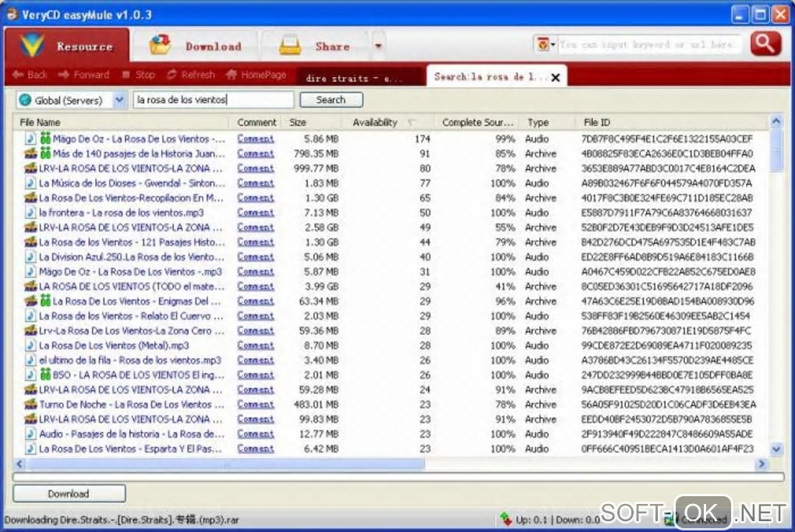Viewport: 795px width, 532px height.
Task: Click audio icon of Esparta Y El Pas row
Action: coord(30,449)
